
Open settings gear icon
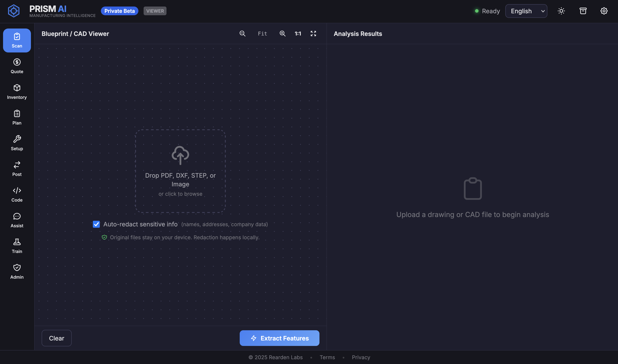click(x=604, y=11)
